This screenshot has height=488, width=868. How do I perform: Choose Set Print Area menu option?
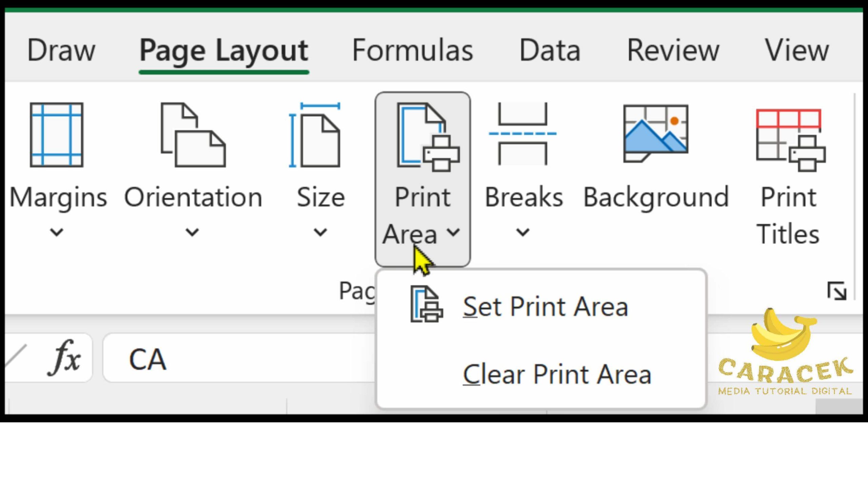pos(545,306)
